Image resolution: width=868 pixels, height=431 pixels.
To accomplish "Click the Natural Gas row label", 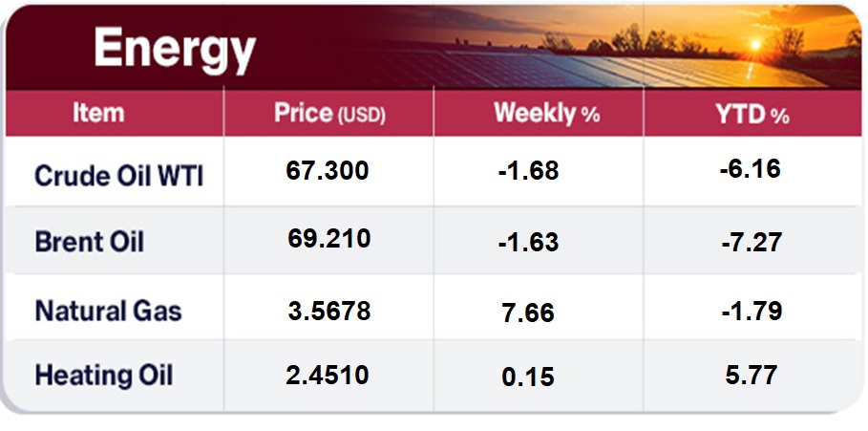I will 108,311.
